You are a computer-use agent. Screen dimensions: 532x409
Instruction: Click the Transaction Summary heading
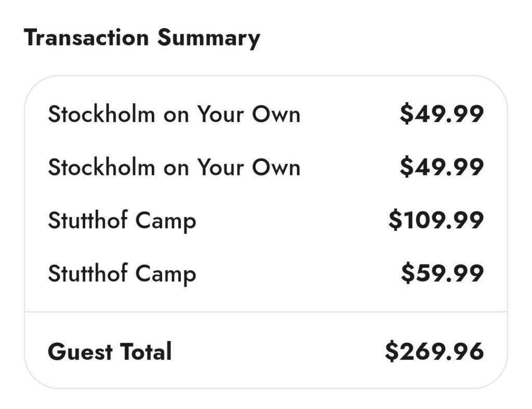tap(142, 38)
